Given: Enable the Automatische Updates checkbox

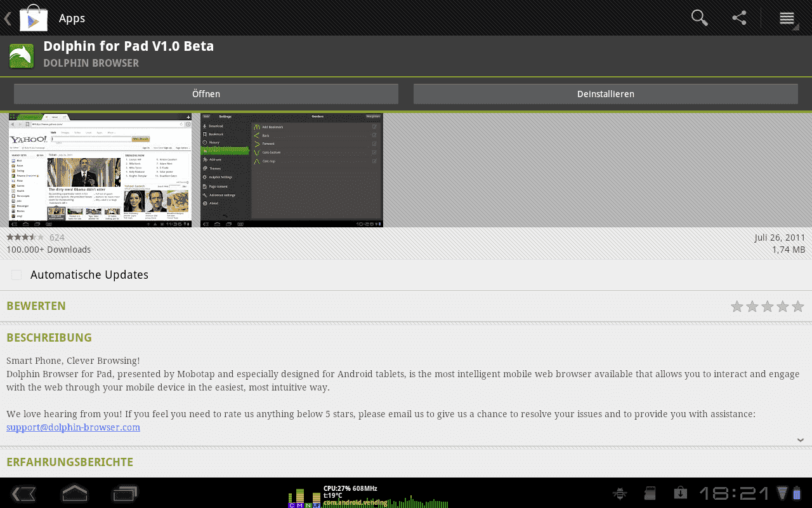Looking at the screenshot, I should pos(16,275).
